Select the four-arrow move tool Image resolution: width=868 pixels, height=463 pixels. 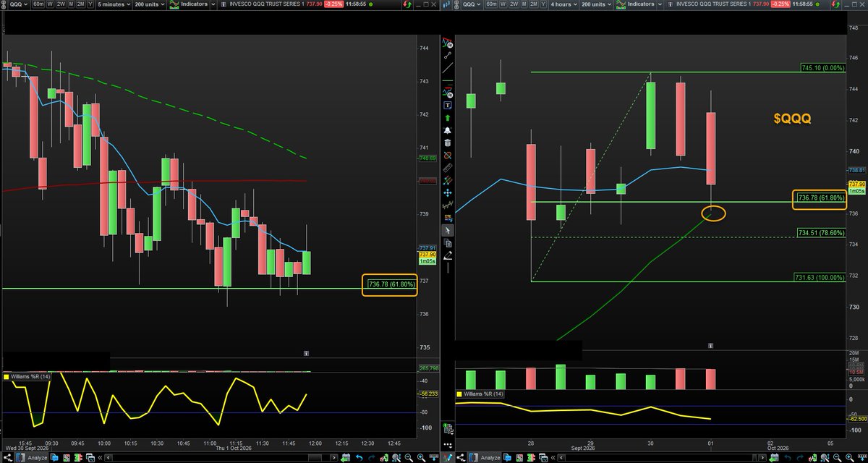(x=448, y=194)
